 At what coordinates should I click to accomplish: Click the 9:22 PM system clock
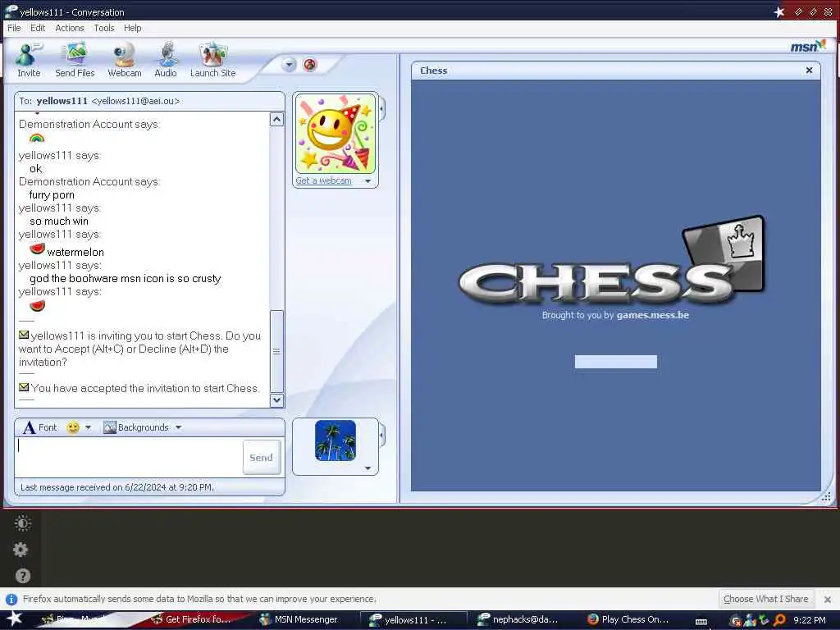point(810,620)
